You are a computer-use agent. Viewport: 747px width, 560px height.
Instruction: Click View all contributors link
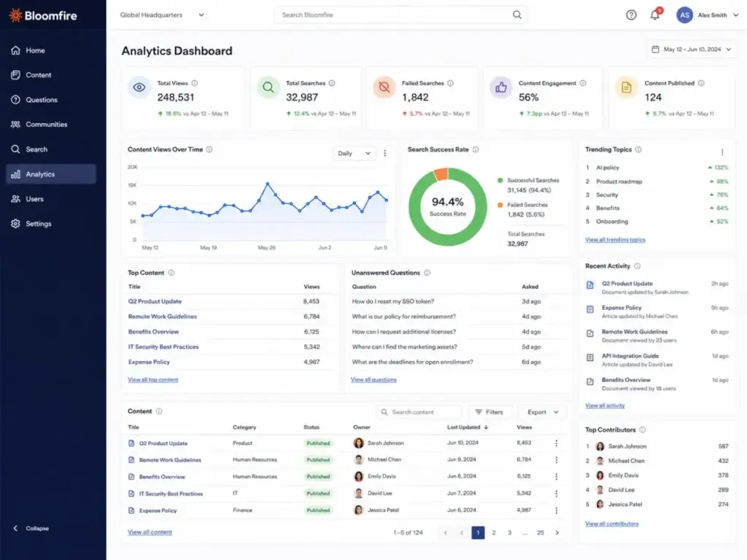point(612,524)
